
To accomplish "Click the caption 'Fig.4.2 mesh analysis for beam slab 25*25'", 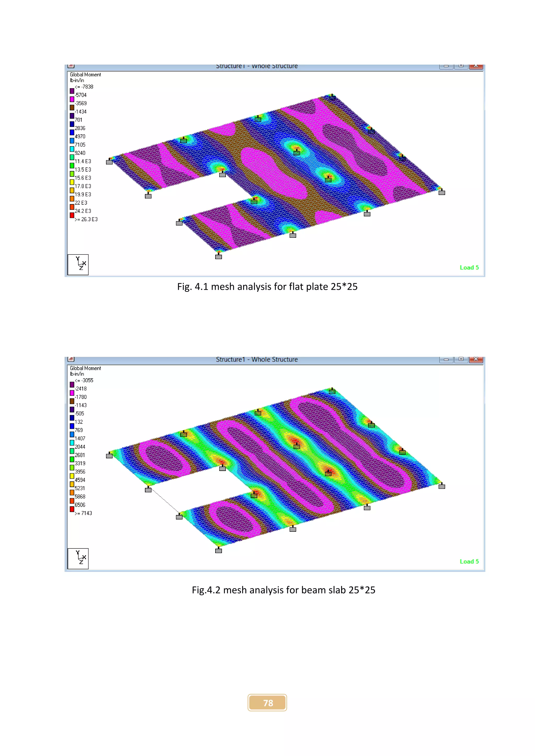I will tap(284, 590).
